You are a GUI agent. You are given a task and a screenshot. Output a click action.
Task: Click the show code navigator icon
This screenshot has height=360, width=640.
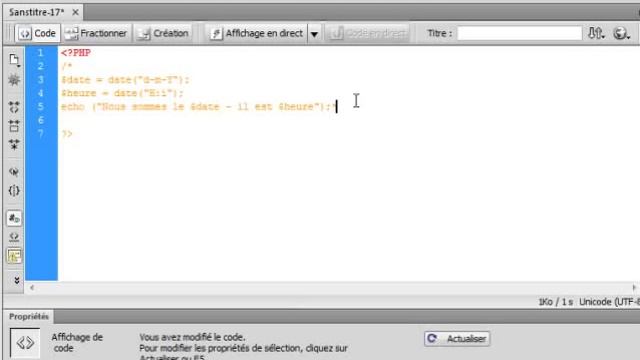pyautogui.click(x=14, y=80)
